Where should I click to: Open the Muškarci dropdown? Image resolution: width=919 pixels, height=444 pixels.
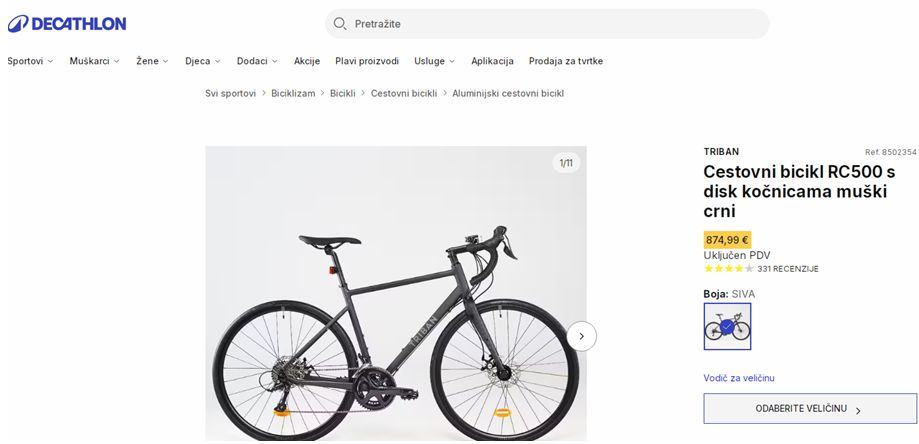click(94, 61)
